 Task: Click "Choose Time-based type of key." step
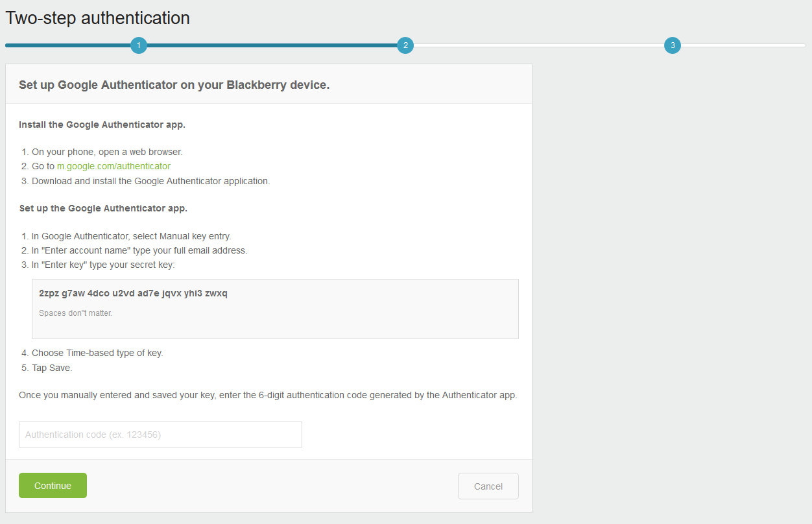[x=97, y=353]
